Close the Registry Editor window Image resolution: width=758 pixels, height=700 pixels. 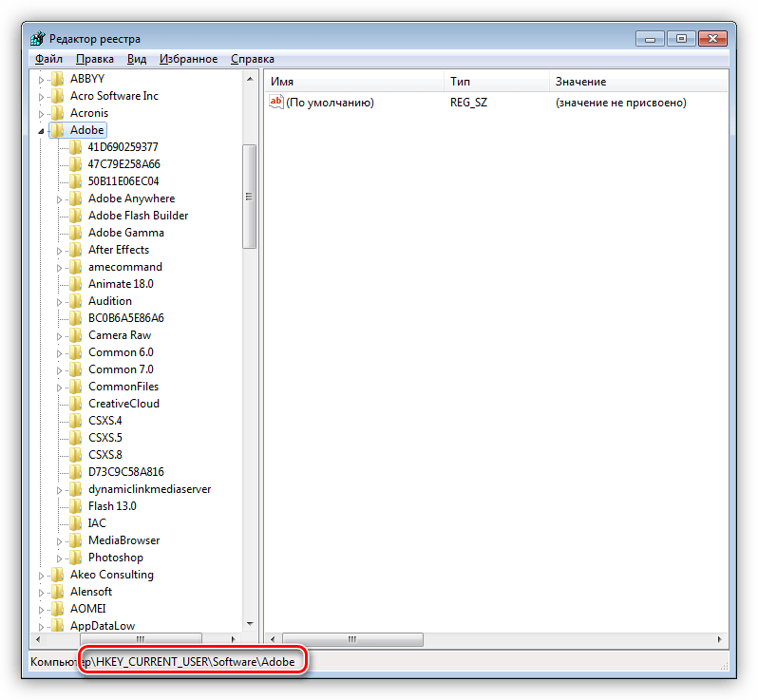(712, 39)
